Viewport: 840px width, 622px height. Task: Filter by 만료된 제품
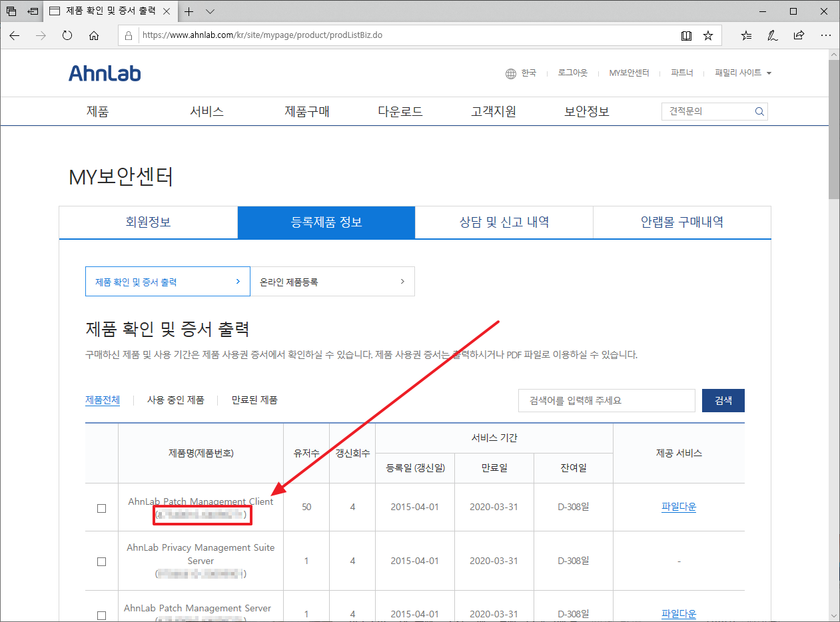coord(254,400)
